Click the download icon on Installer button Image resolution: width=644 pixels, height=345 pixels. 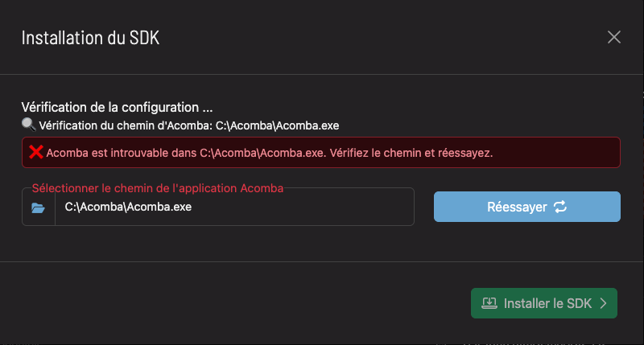click(x=489, y=303)
